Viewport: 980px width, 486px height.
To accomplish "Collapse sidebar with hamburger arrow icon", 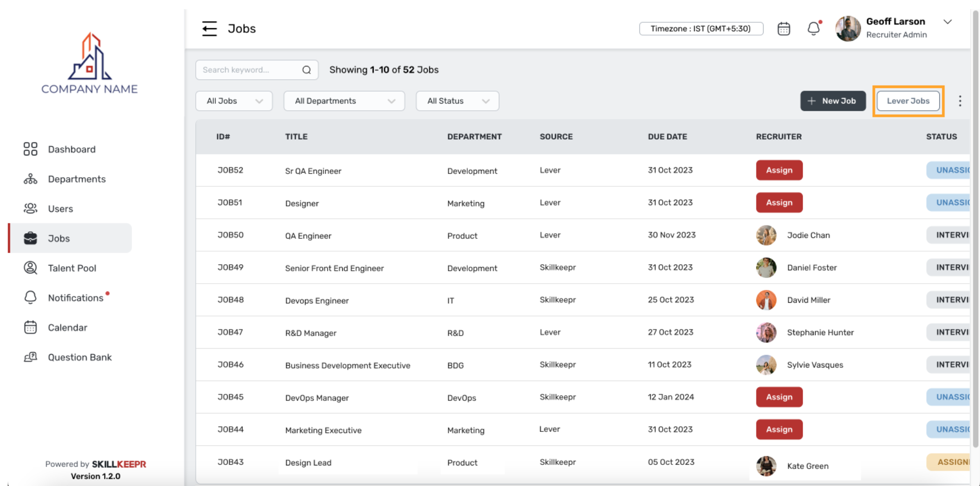I will (x=209, y=28).
